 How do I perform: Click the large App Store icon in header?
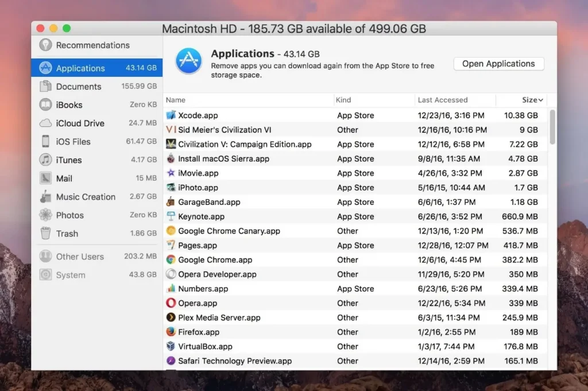click(x=188, y=61)
